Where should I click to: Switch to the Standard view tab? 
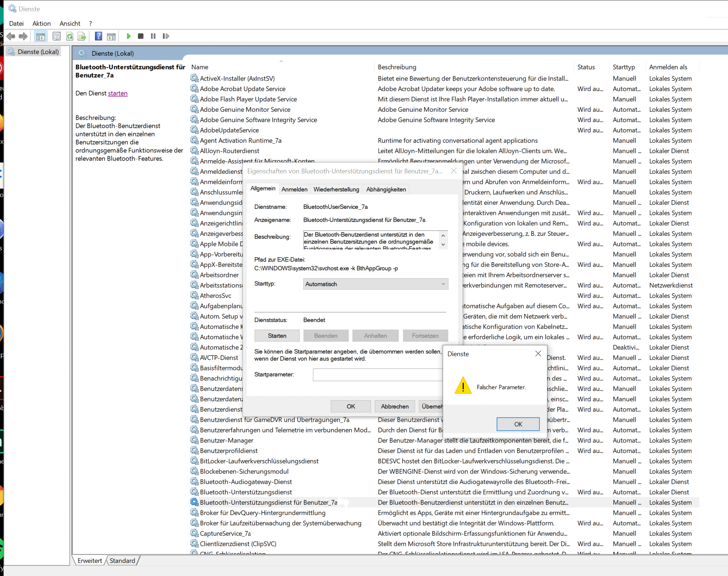point(122,560)
